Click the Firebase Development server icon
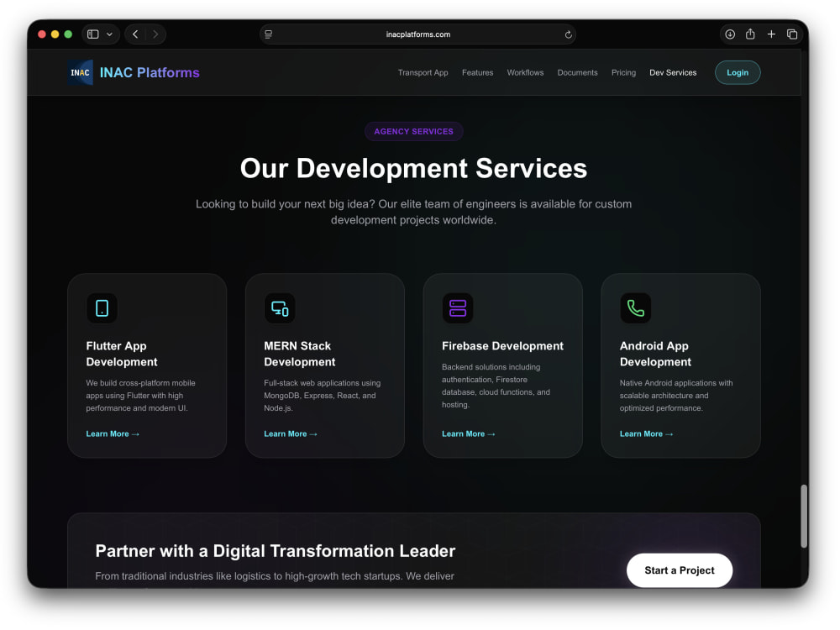Image resolution: width=840 pixels, height=630 pixels. 458,308
